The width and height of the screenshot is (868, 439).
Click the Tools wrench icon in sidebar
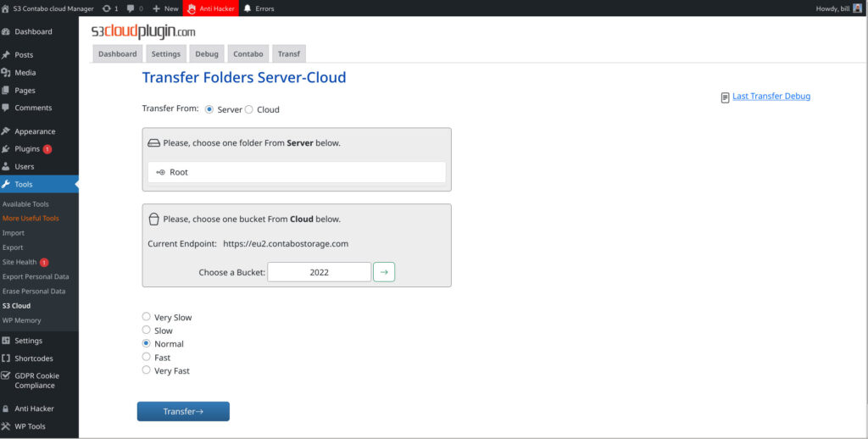[6, 184]
